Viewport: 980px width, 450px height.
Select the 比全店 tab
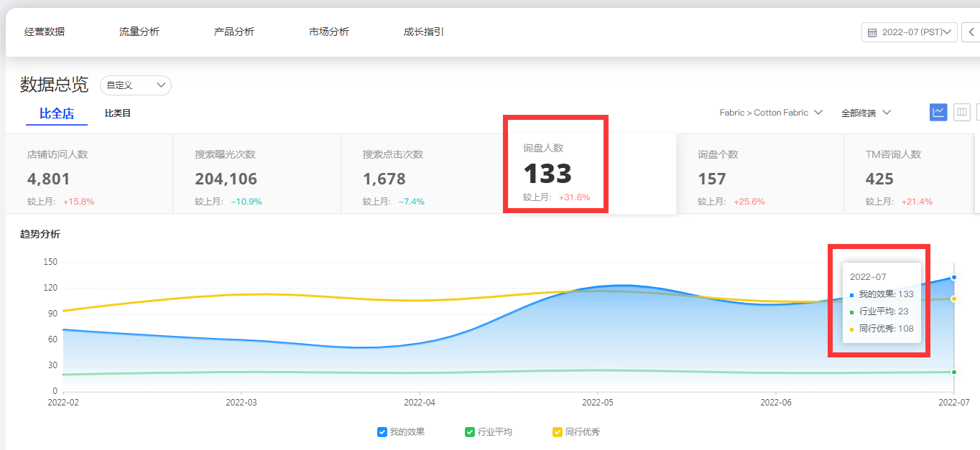tap(56, 113)
